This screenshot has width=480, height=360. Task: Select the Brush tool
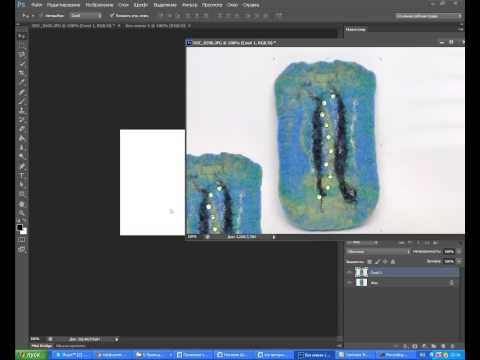[22, 101]
